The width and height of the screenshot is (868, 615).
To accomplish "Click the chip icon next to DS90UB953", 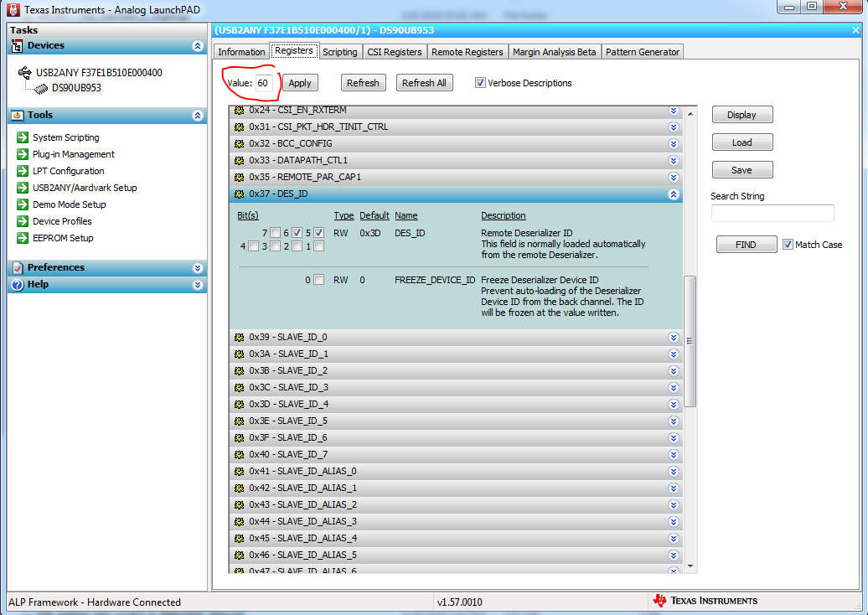I will (41, 88).
